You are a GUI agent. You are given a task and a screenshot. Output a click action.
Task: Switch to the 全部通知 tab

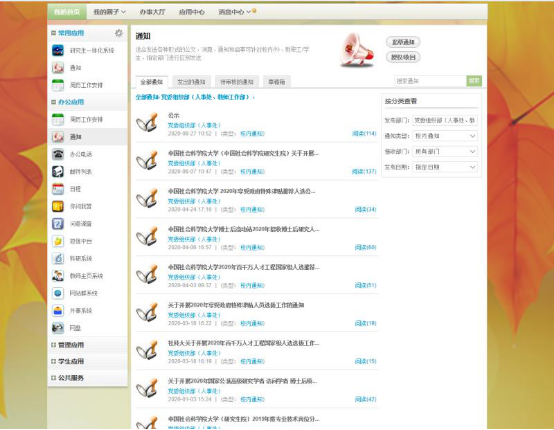151,82
